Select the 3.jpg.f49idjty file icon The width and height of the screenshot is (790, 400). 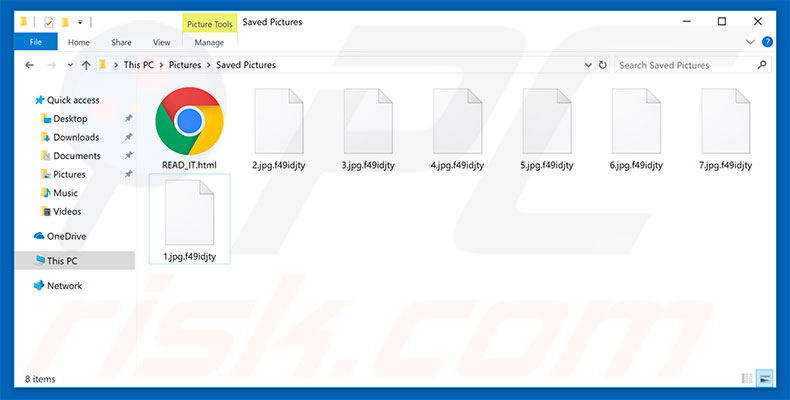click(x=368, y=121)
